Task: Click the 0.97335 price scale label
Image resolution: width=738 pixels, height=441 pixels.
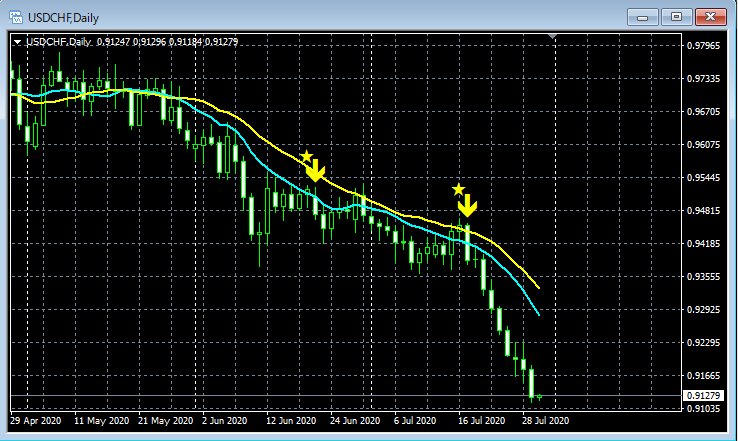Action: coord(703,79)
